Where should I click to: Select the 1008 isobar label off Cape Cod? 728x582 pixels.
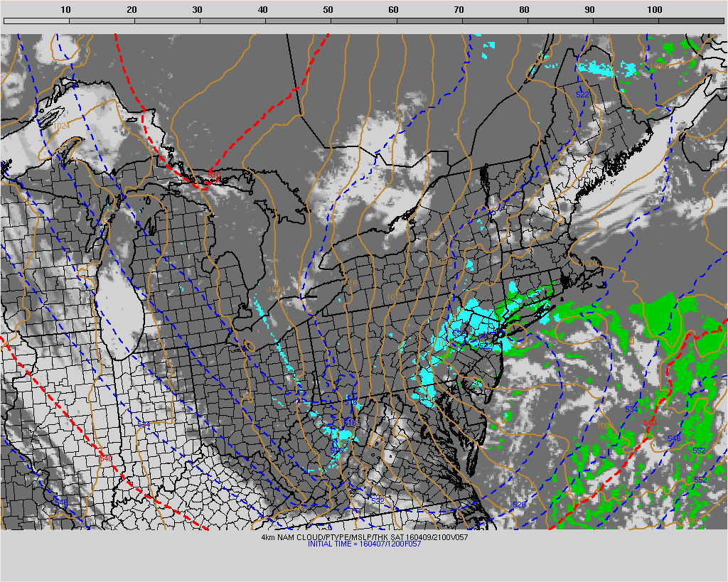[589, 264]
